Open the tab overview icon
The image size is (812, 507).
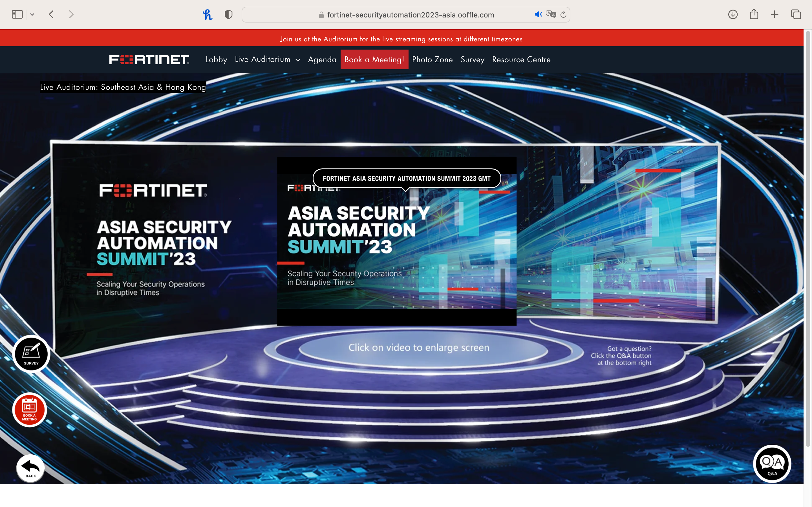pyautogui.click(x=796, y=14)
